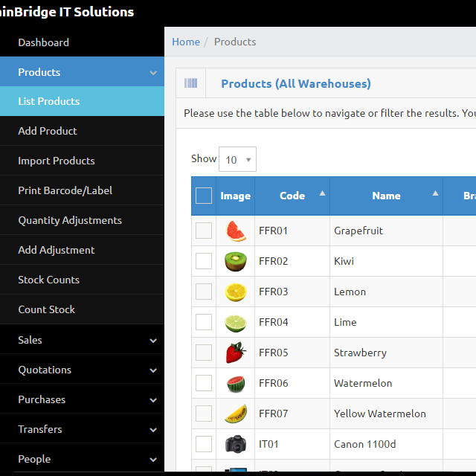Click the Canon 1100d name cell
Screen dimensions: 476x476
point(386,444)
